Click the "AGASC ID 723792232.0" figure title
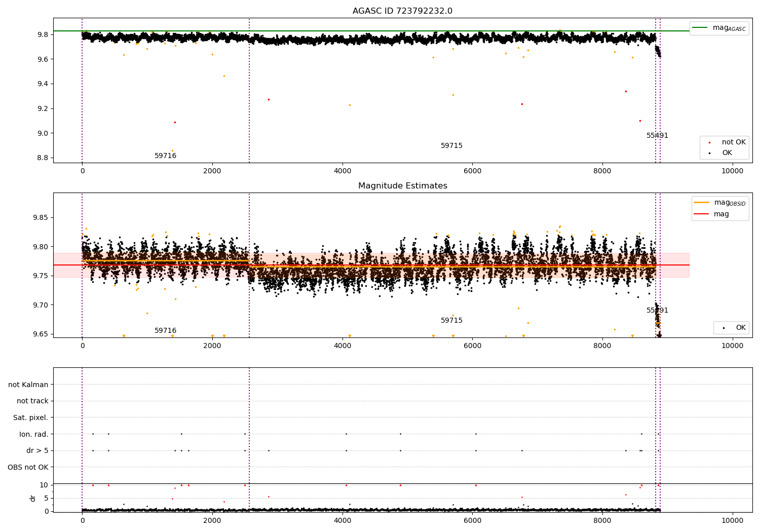This screenshot has height=532, width=760. pos(402,11)
